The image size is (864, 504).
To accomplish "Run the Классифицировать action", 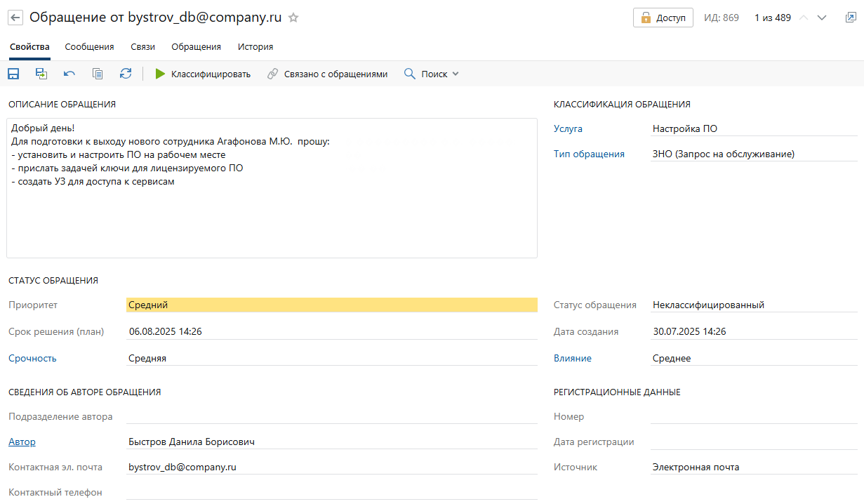I will pos(203,74).
